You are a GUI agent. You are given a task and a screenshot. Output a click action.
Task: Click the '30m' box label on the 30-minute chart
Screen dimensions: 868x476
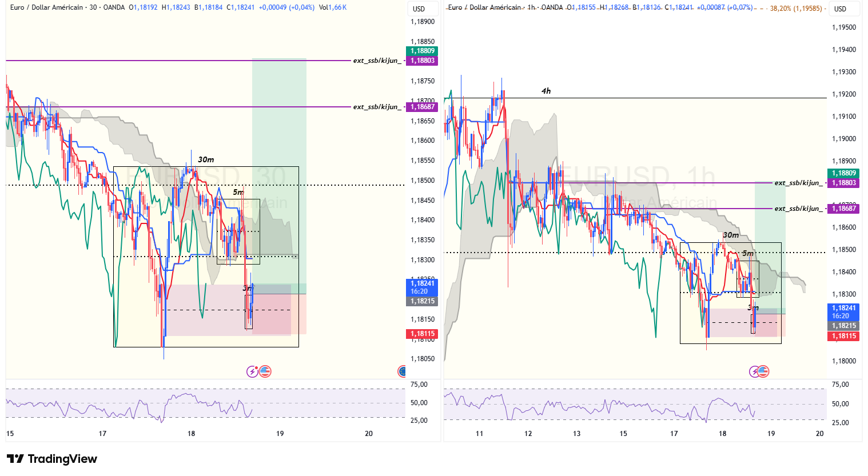pos(206,160)
